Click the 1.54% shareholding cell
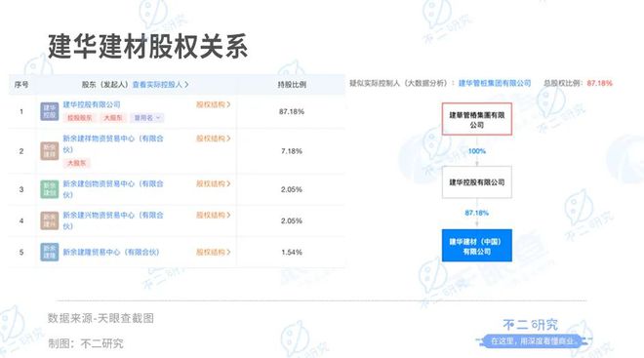 [292, 252]
